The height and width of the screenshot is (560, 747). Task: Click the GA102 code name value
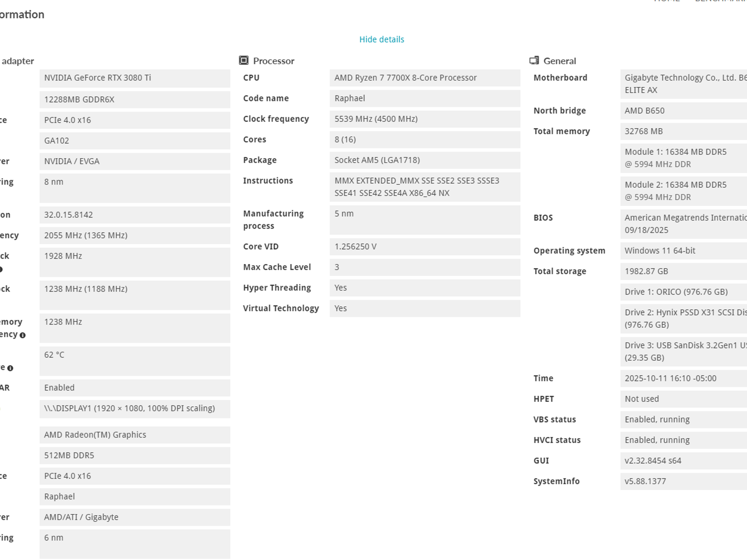(x=135, y=141)
